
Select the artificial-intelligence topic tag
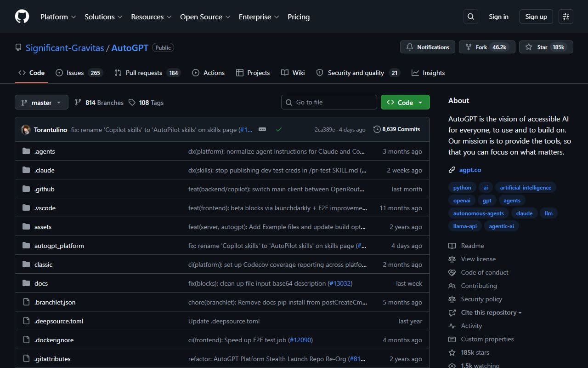525,187
